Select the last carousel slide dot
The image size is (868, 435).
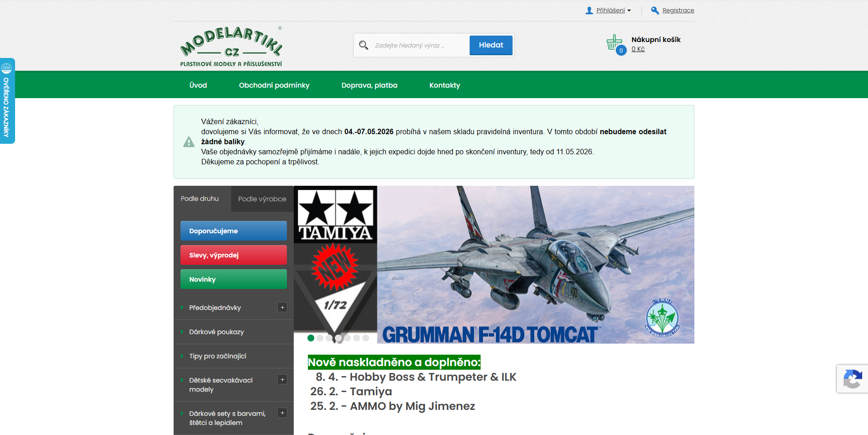tap(366, 338)
